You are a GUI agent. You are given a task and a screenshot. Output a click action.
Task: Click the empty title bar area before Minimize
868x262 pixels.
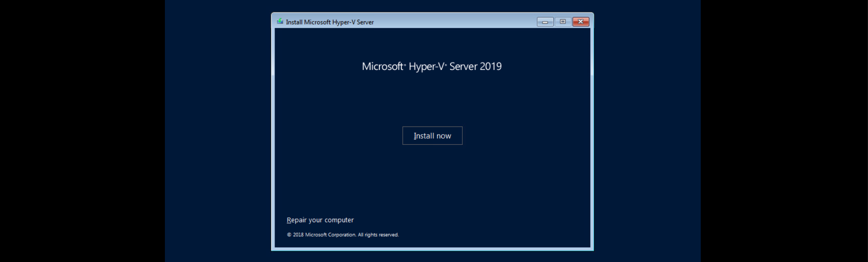pyautogui.click(x=454, y=22)
